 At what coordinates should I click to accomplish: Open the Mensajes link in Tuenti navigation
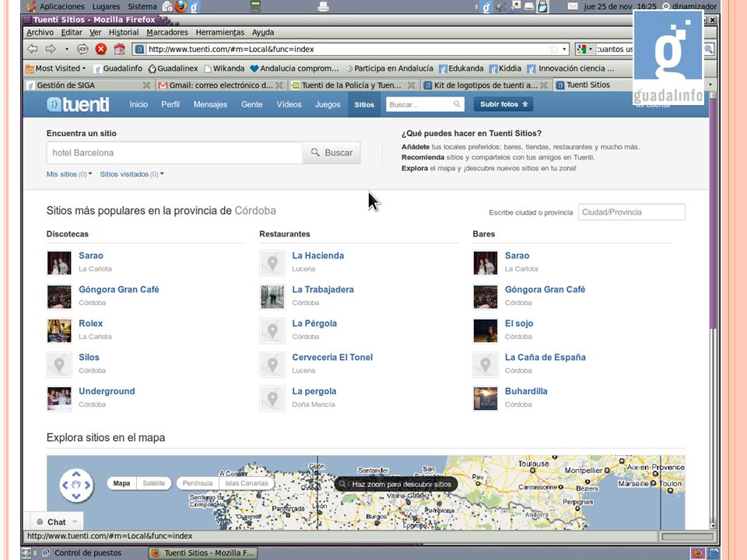point(210,104)
